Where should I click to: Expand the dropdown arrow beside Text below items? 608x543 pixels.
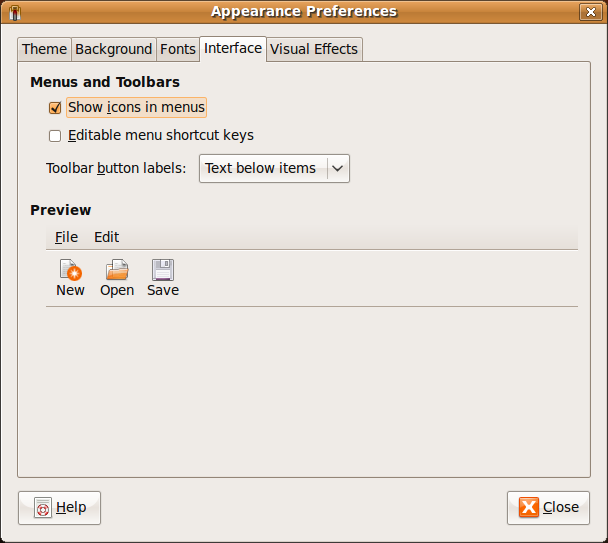[338, 168]
